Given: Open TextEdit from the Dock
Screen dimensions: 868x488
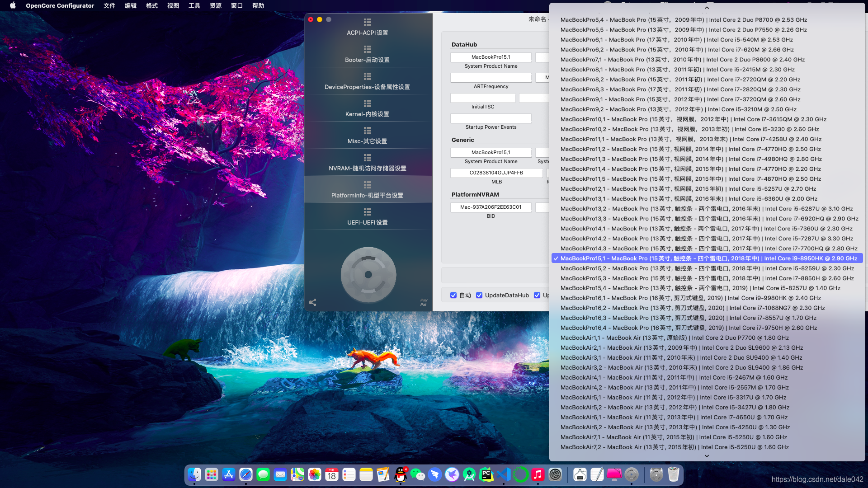Looking at the screenshot, I should [x=597, y=474].
